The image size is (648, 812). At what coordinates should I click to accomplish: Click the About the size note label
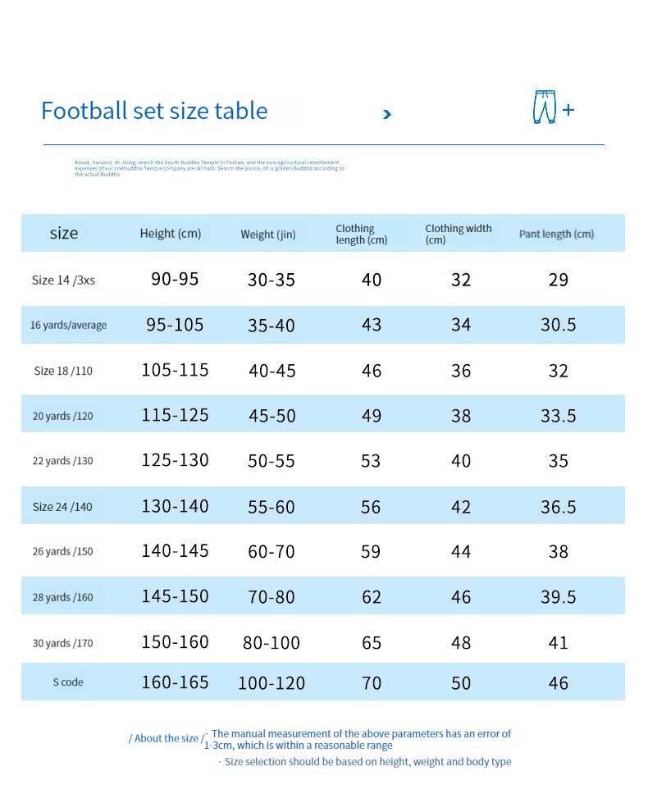[x=165, y=738]
